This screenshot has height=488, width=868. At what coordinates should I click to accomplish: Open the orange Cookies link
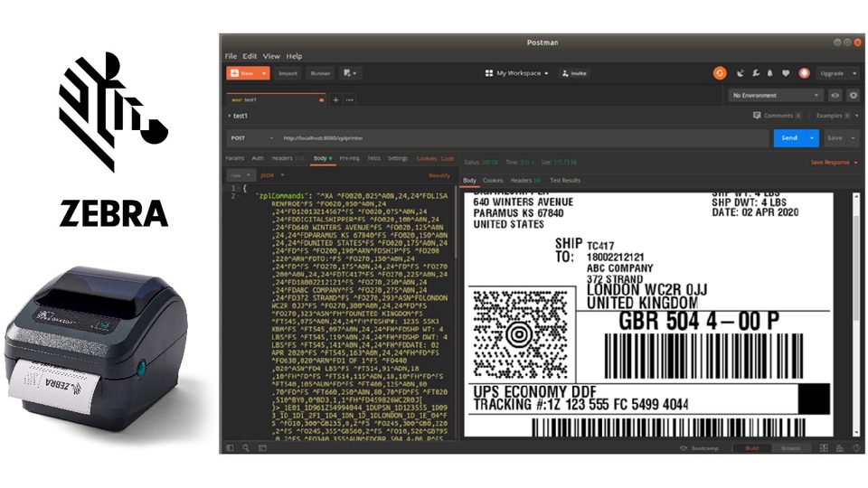[426, 158]
